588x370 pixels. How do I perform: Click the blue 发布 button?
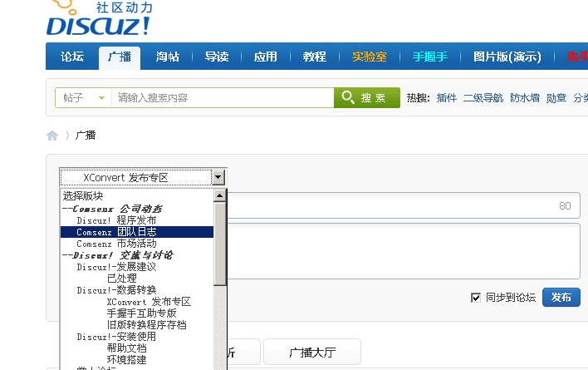coord(561,297)
